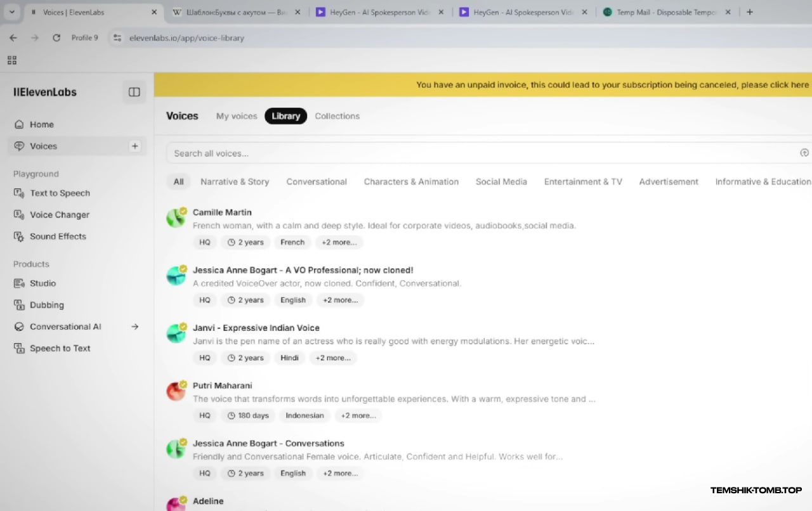Open Studio icon in Products

19,283
